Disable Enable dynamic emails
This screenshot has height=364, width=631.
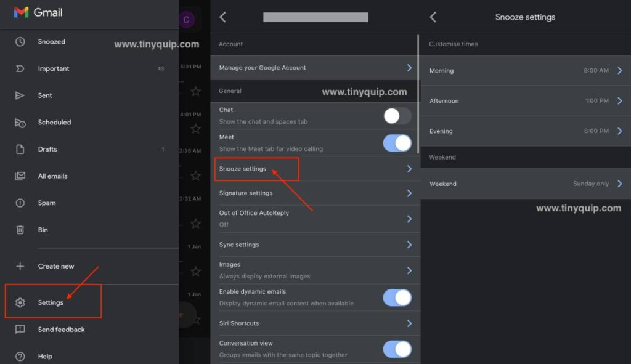point(397,297)
